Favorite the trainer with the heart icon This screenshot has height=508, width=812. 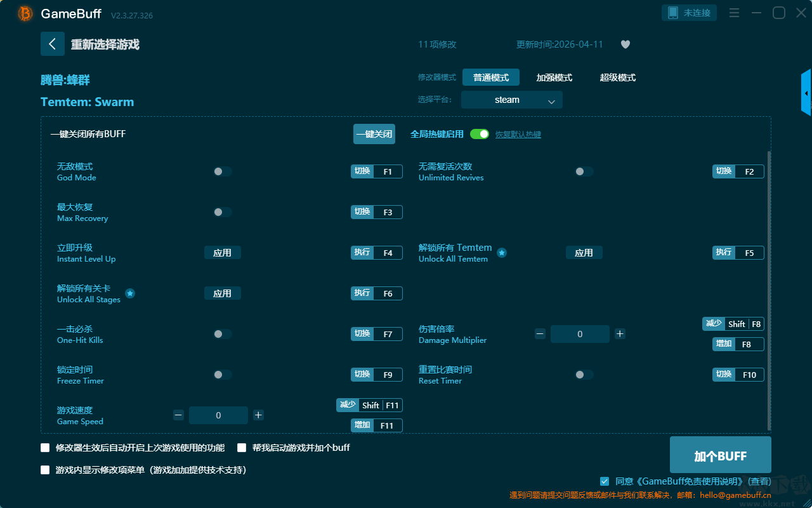(625, 44)
